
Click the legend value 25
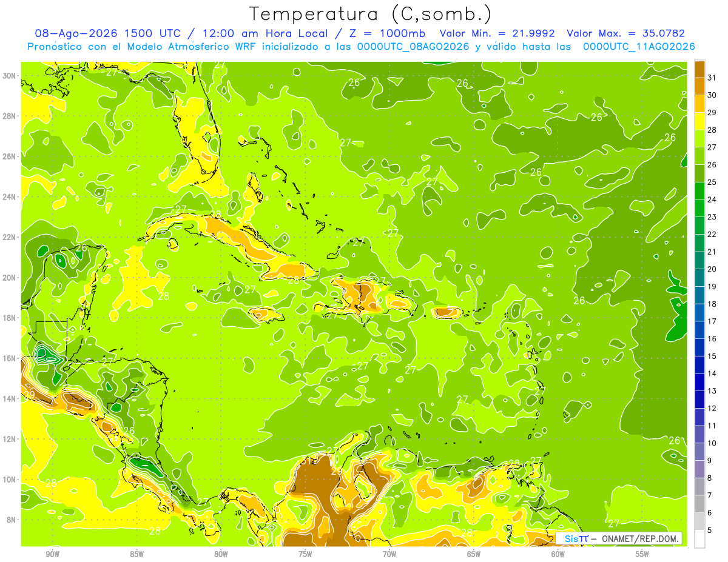pyautogui.click(x=712, y=182)
